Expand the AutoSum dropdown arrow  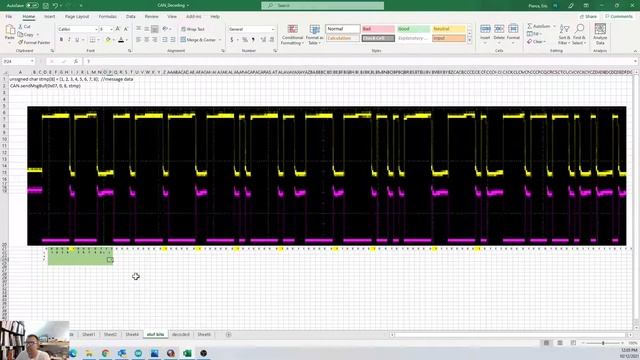[x=554, y=26]
